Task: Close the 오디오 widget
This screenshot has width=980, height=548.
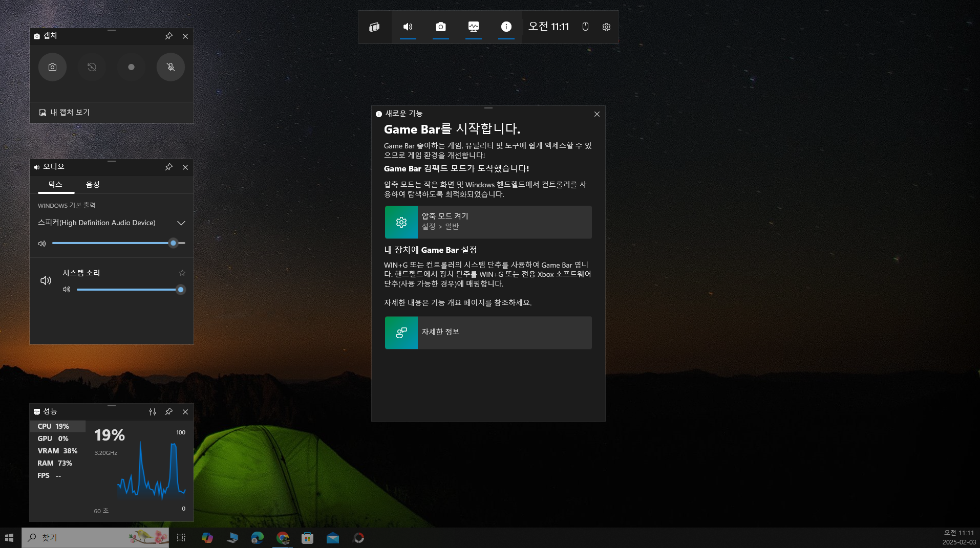Action: coord(185,167)
